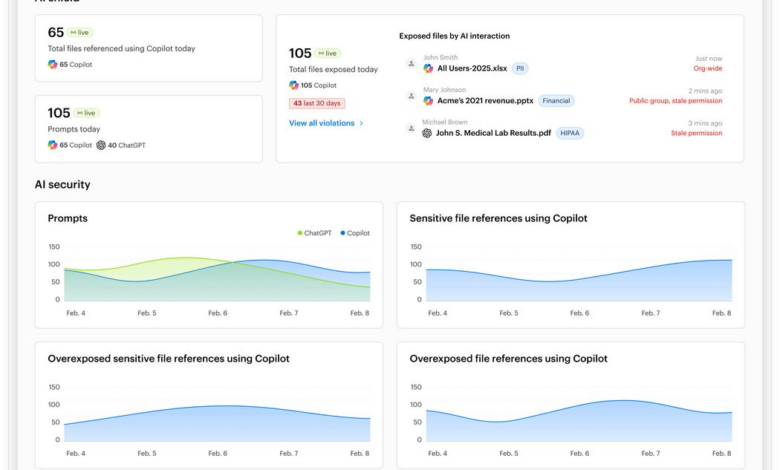Viewport: 780px width, 470px height.
Task: Click the Financial tag
Action: (x=556, y=100)
